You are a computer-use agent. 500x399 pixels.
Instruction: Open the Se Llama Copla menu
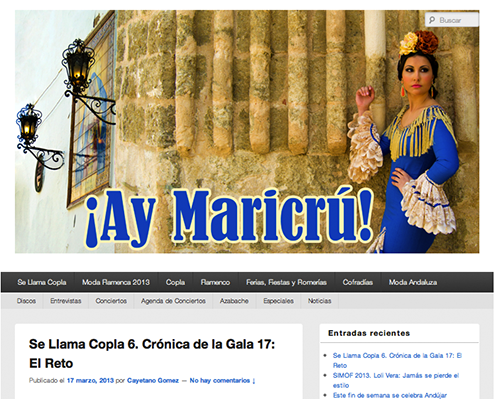pyautogui.click(x=42, y=282)
